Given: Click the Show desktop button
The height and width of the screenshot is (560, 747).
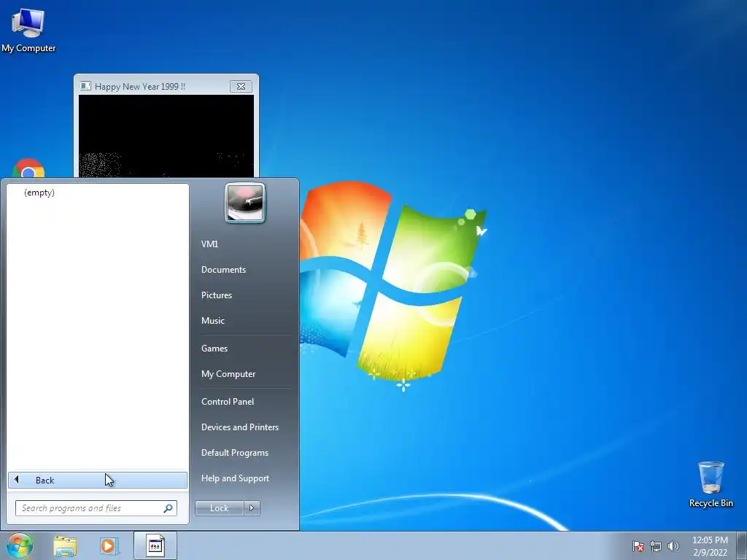Looking at the screenshot, I should tap(742, 545).
